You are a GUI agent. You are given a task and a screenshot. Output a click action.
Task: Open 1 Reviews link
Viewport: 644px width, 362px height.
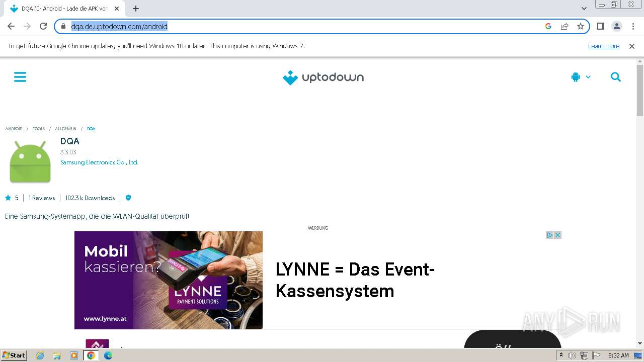pyautogui.click(x=42, y=198)
